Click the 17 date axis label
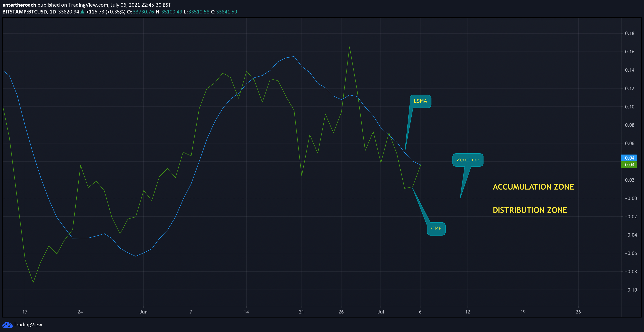 [x=25, y=312]
